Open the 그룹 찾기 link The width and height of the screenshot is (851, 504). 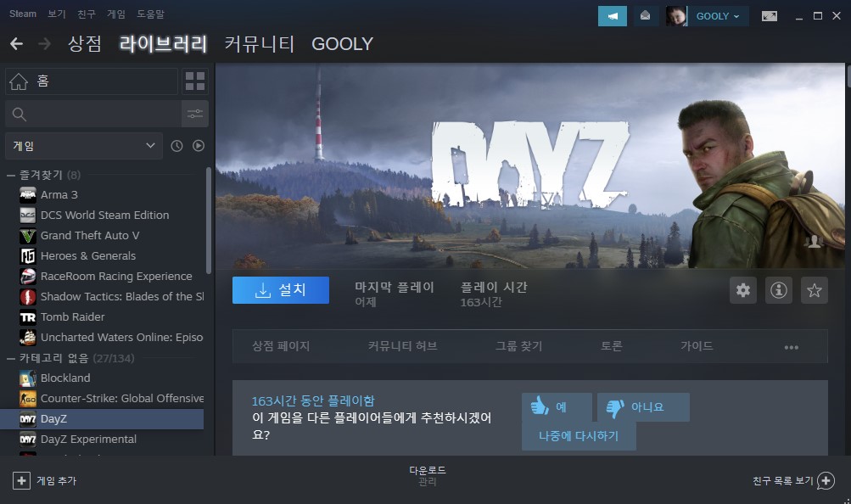point(519,346)
